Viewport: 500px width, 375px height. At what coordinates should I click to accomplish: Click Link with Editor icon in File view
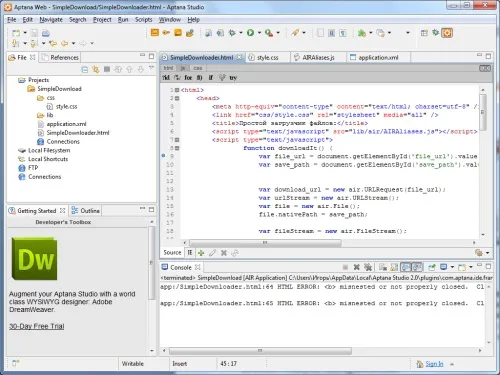click(x=96, y=69)
